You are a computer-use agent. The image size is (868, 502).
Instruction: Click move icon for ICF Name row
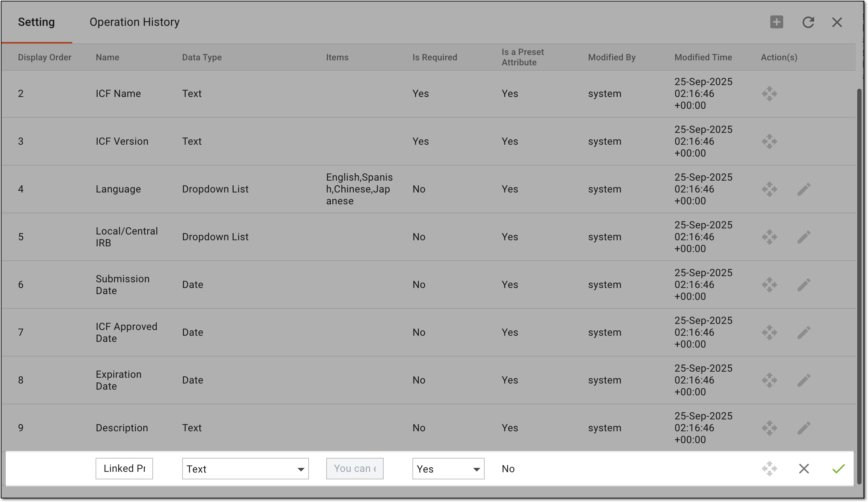click(769, 94)
